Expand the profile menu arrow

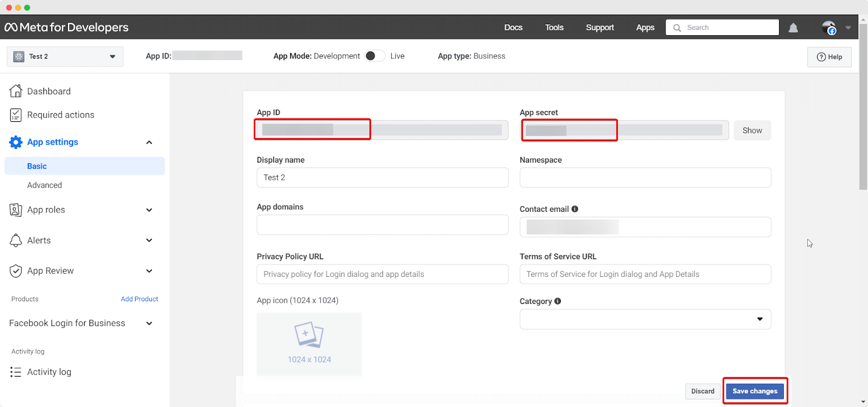coord(848,28)
